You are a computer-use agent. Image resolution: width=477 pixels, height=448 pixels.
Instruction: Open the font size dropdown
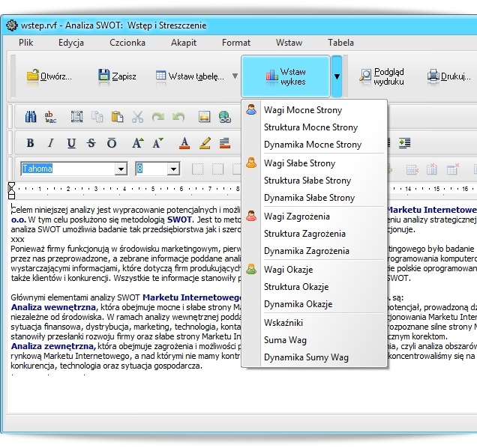pos(172,169)
